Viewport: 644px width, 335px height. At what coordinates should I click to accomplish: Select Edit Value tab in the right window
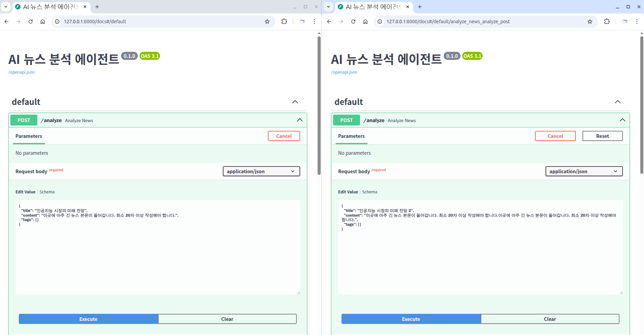tap(348, 192)
